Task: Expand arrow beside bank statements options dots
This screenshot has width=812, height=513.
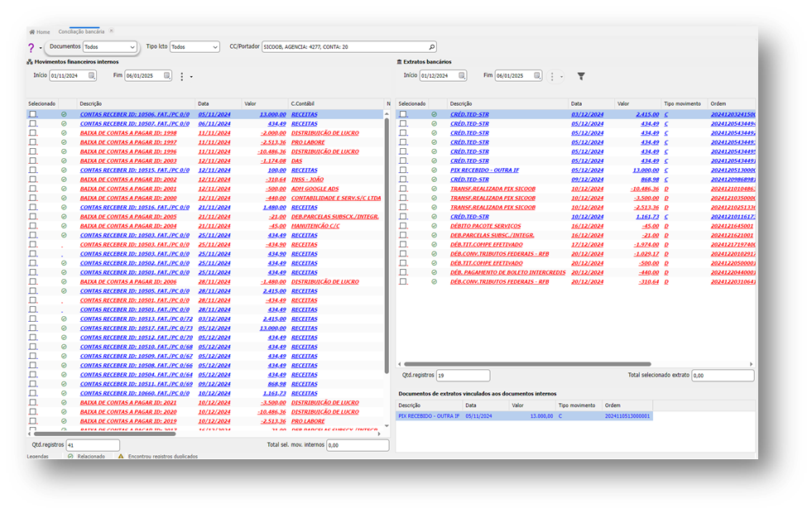Action: point(561,77)
